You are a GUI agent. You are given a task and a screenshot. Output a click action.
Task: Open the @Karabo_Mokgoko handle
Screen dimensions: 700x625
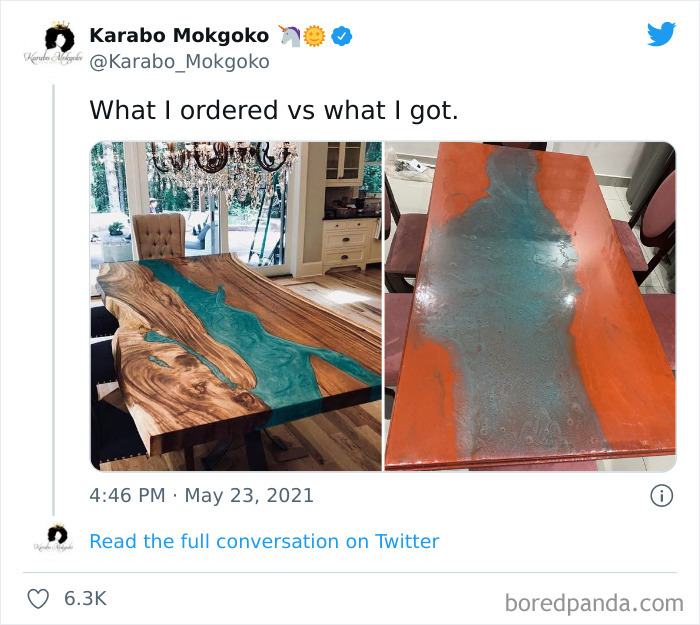click(x=179, y=62)
